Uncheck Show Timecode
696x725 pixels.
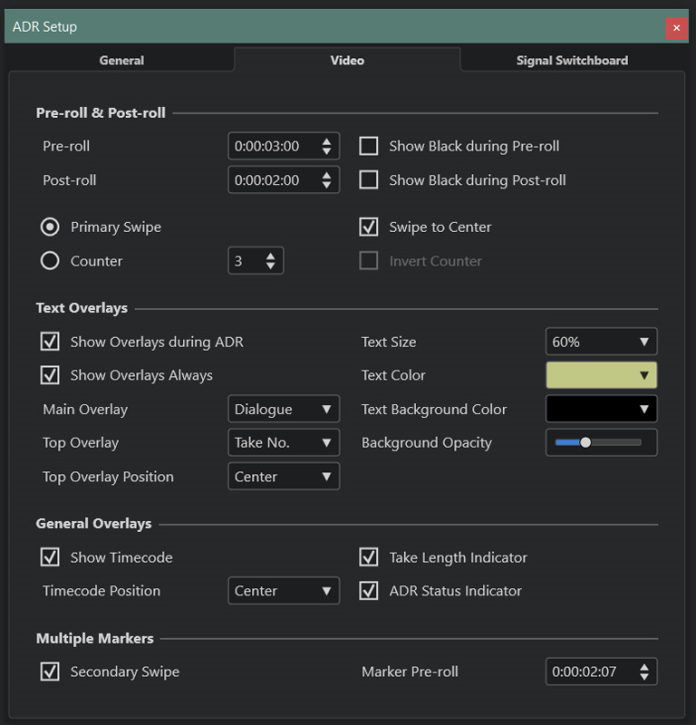[x=50, y=557]
